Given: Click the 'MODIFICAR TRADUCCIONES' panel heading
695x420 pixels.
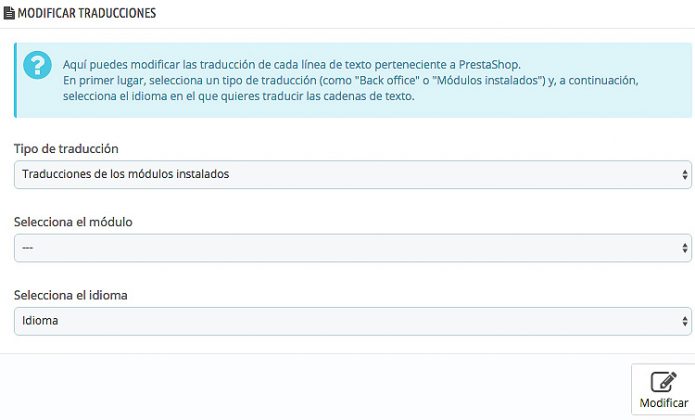Looking at the screenshot, I should click(x=86, y=15).
